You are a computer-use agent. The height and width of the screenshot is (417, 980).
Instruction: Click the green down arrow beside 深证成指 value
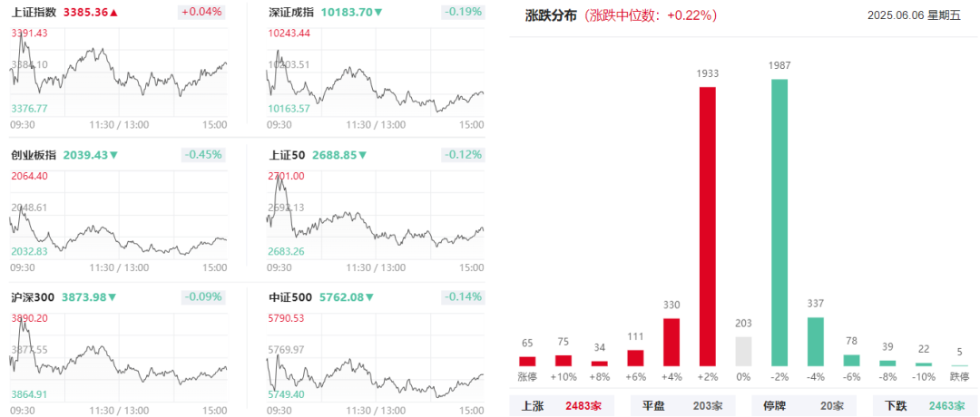pos(378,12)
